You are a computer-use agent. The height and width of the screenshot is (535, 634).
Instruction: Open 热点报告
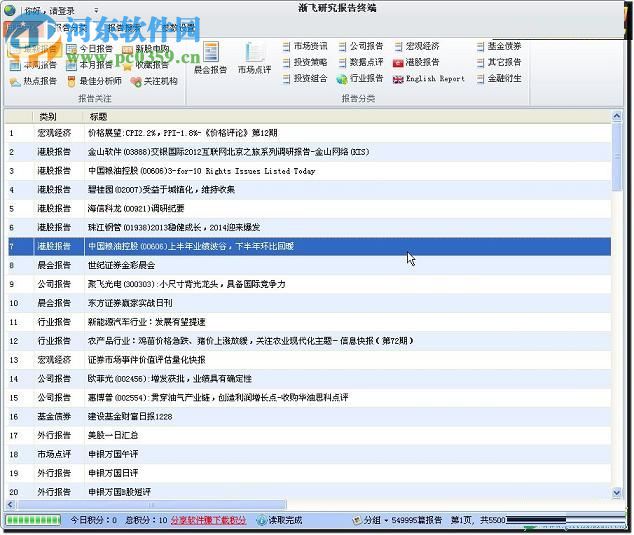(33, 81)
